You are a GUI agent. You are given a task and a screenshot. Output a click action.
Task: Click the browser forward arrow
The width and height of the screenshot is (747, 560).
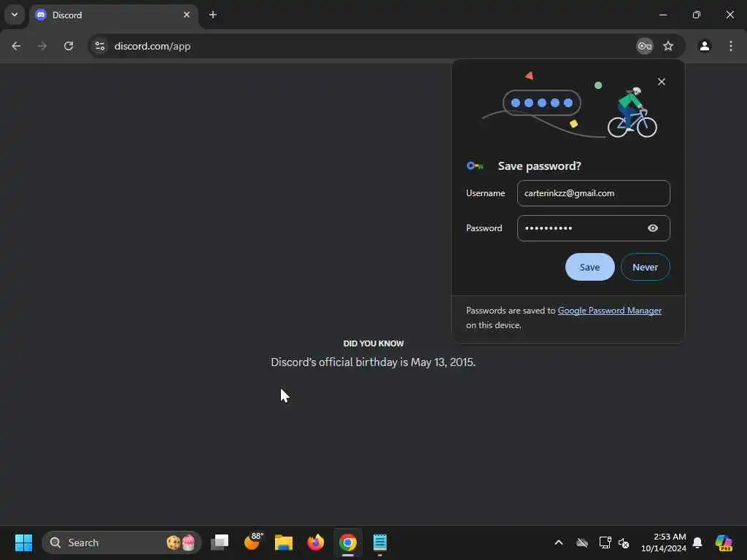(x=42, y=46)
